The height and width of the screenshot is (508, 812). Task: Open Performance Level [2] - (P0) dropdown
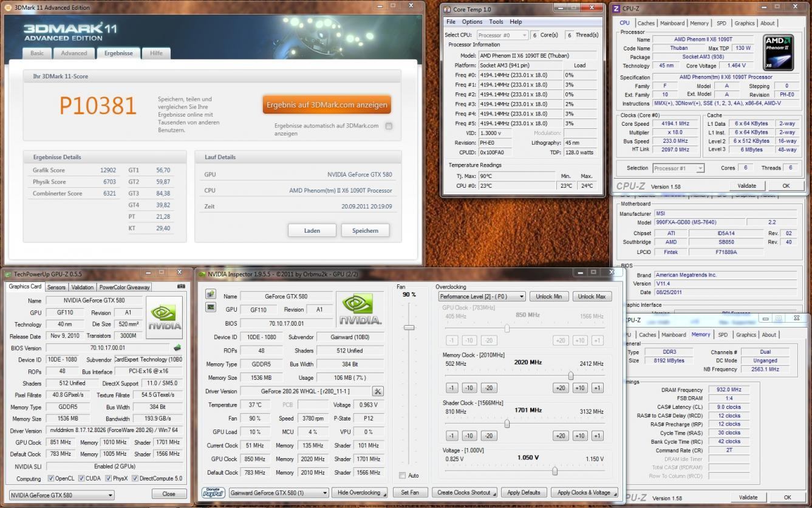click(x=482, y=297)
